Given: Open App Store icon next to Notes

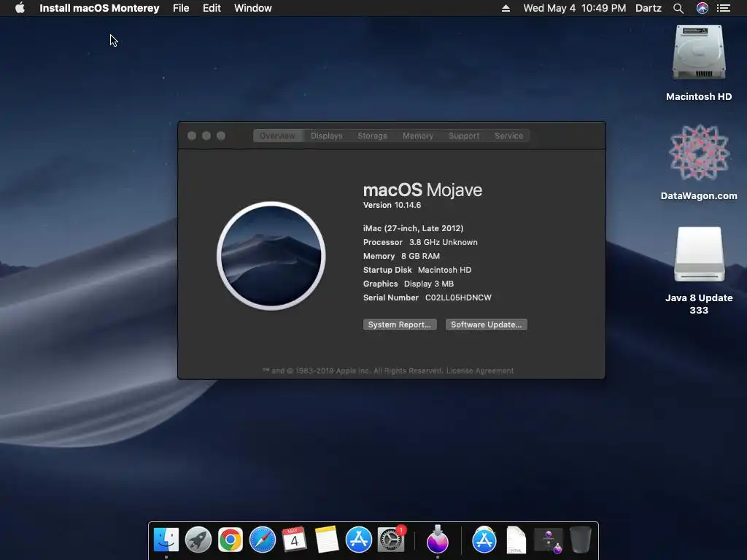Looking at the screenshot, I should 359,540.
